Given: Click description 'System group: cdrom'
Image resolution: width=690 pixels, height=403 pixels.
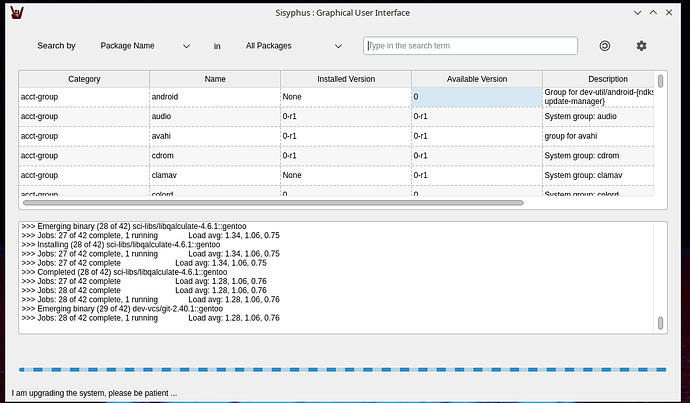Looking at the screenshot, I should coord(598,156).
